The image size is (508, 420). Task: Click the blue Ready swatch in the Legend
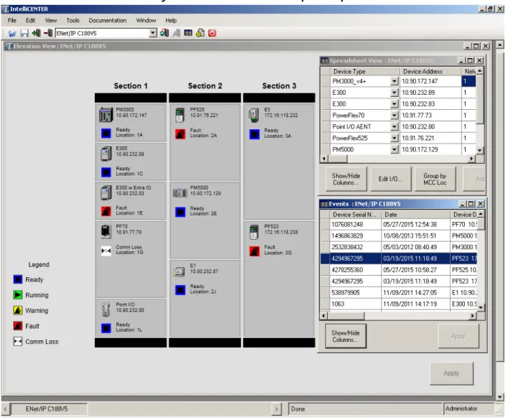coord(18,279)
